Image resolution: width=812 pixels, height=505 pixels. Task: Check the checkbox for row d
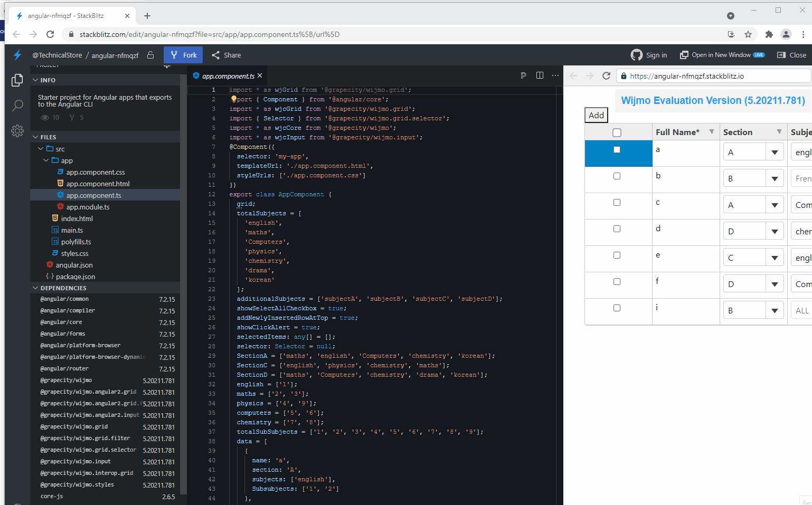[617, 228]
